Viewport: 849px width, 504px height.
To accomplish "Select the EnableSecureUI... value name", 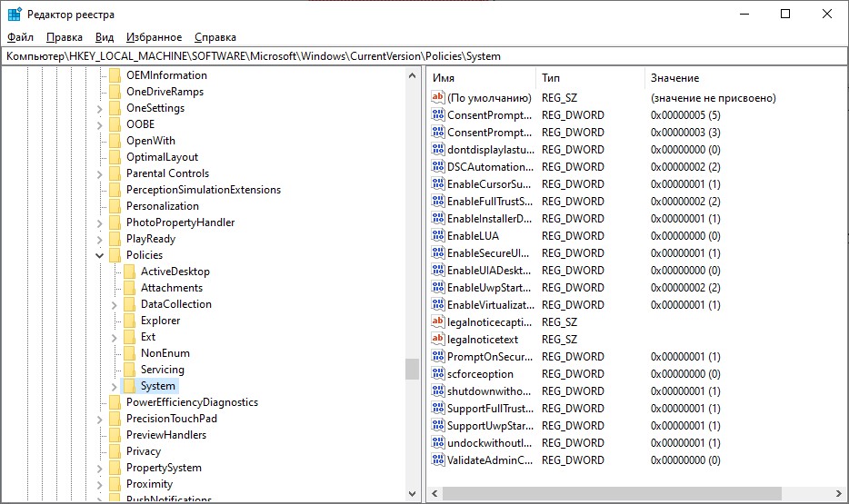I will tap(489, 253).
